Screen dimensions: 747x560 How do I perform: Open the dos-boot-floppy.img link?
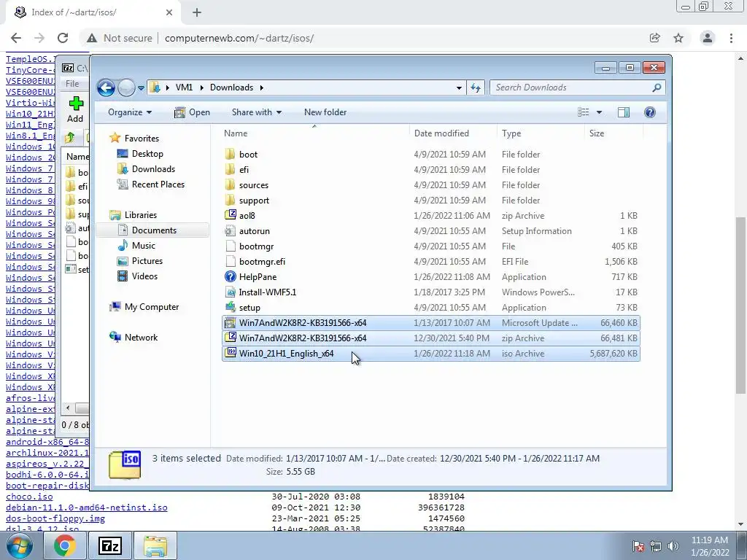point(55,518)
